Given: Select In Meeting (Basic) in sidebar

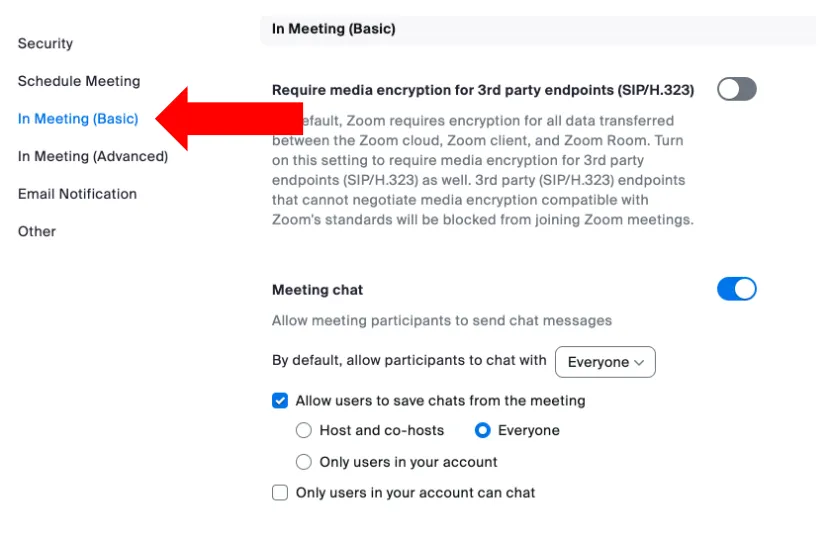Looking at the screenshot, I should (x=78, y=119).
